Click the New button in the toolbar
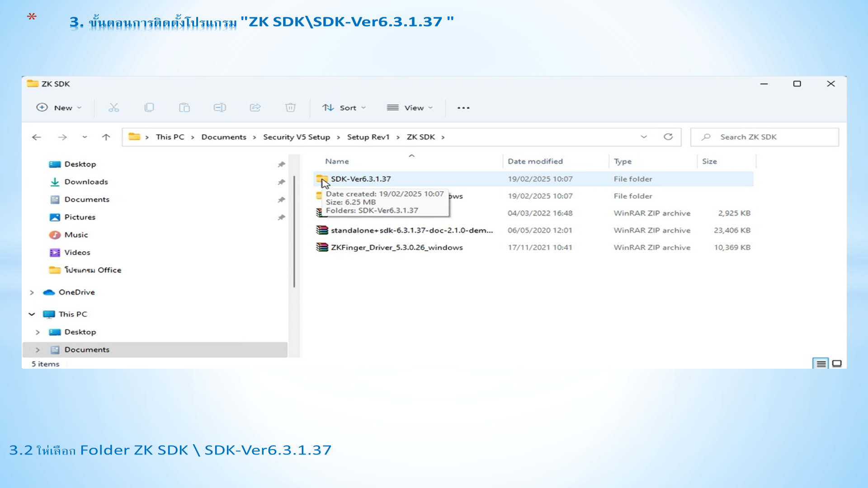Viewport: 868px width, 488px height. (59, 108)
